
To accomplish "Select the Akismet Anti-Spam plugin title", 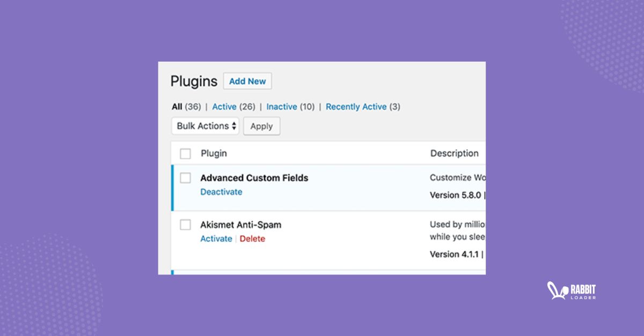I will click(x=240, y=225).
